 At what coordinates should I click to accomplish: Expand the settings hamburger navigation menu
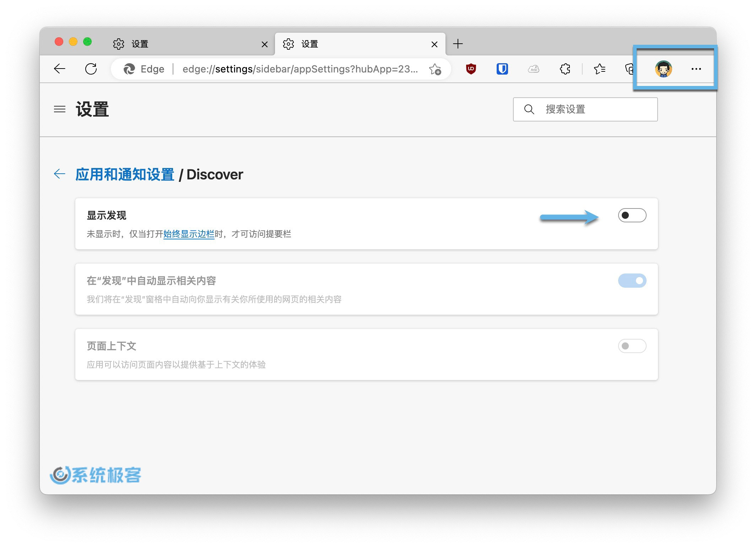[60, 109]
